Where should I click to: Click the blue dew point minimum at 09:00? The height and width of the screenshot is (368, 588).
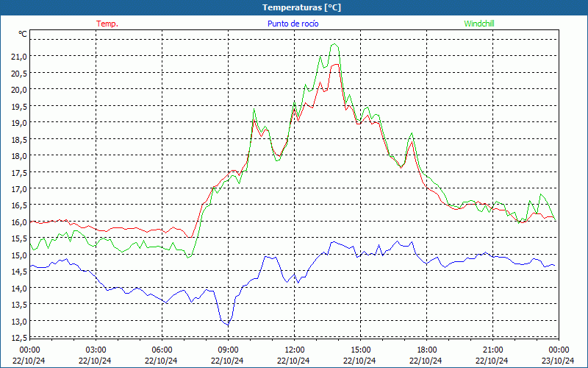[x=227, y=325]
